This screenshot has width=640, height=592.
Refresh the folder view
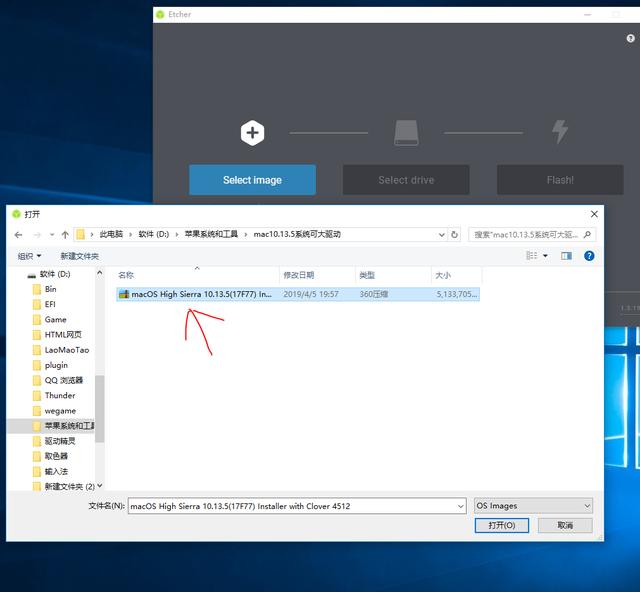(454, 235)
